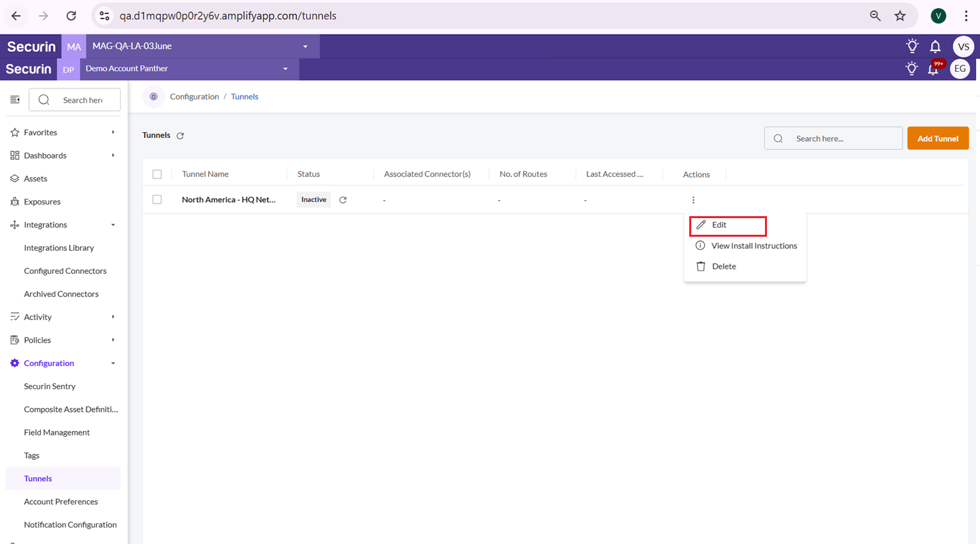Screen dimensions: 980x544
Task: Click the Configuration breadcrumb circle icon
Action: (x=153, y=96)
